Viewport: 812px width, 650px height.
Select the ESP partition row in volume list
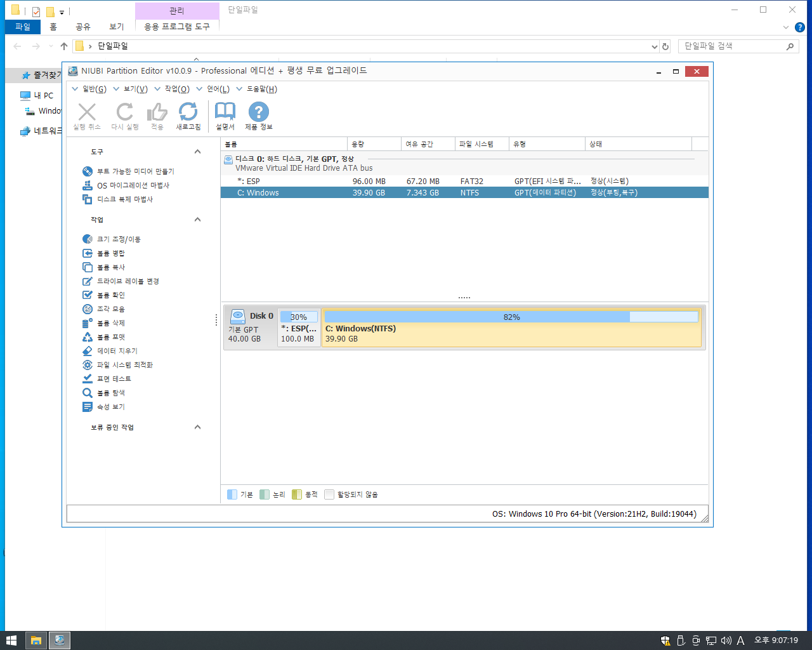[x=464, y=182]
